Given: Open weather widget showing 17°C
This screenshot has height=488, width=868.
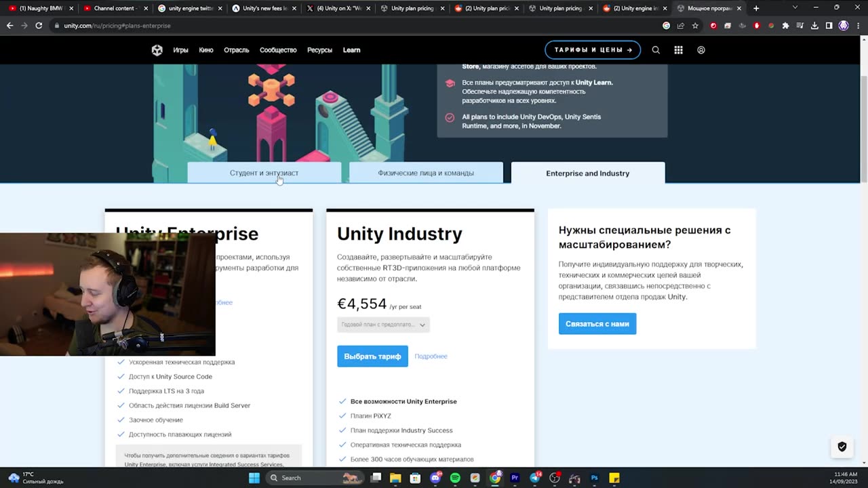Looking at the screenshot, I should (x=35, y=478).
